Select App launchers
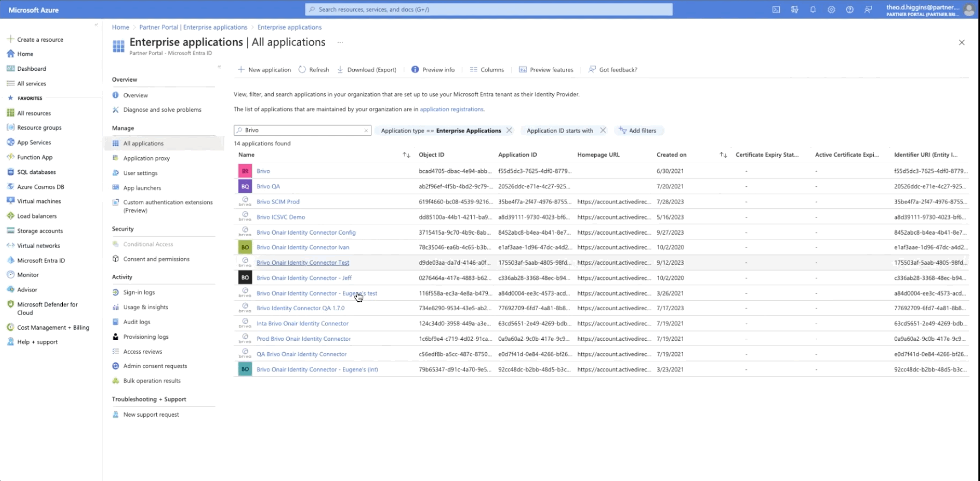This screenshot has height=481, width=980. click(142, 188)
